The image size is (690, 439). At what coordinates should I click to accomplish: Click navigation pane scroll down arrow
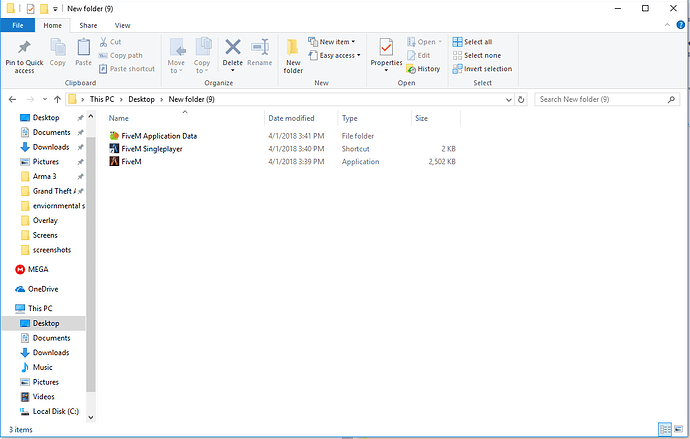tap(91, 417)
